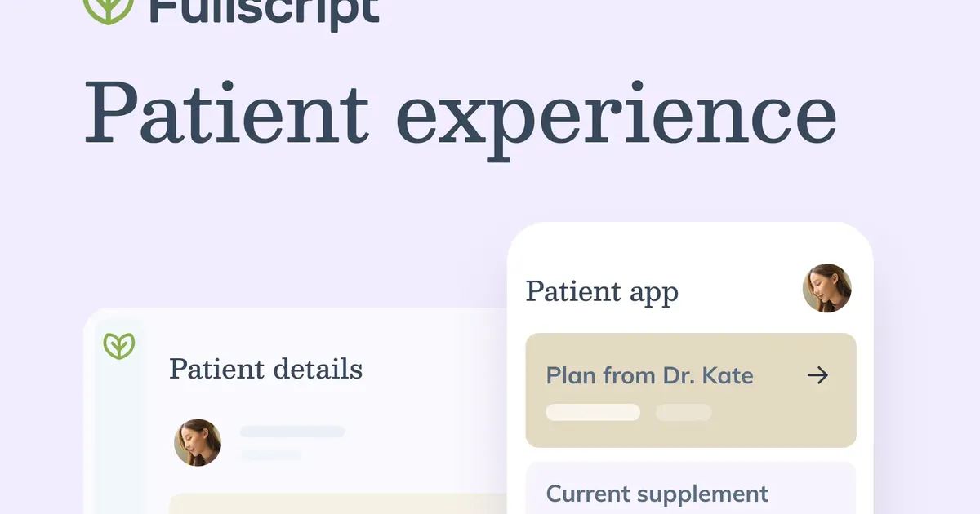Screen dimensions: 980x514
Task: Click the light sidebar strip below the leaf icon
Action: [119, 441]
